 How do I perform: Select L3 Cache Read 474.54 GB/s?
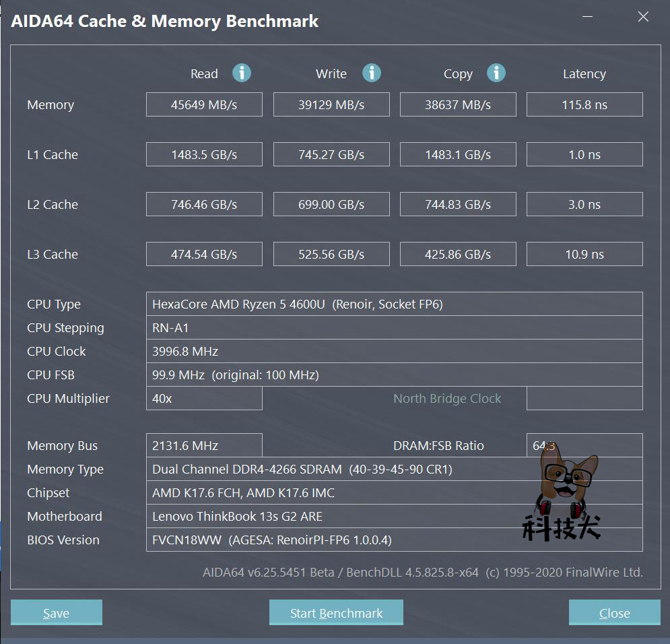pyautogui.click(x=204, y=254)
